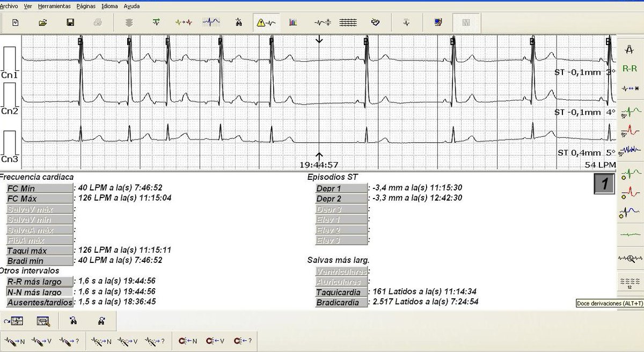
Task: Click the computer monitor toolbar icon
Action: 438,23
